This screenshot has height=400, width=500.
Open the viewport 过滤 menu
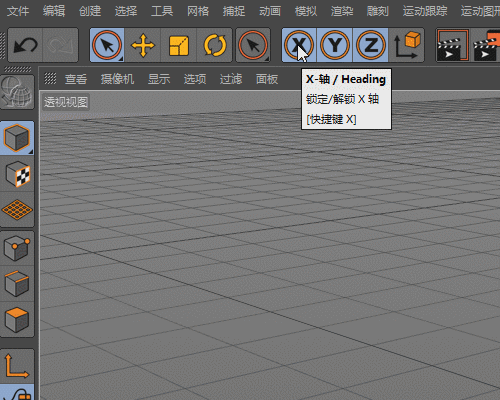pyautogui.click(x=231, y=79)
